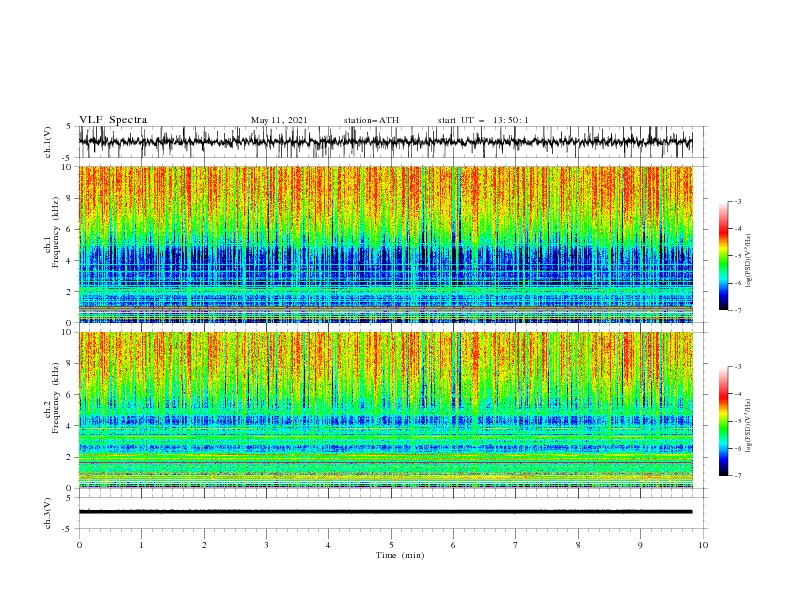Click the "6" kHz tick on ch.1 axis
The width and height of the screenshot is (792, 612).
(x=71, y=229)
